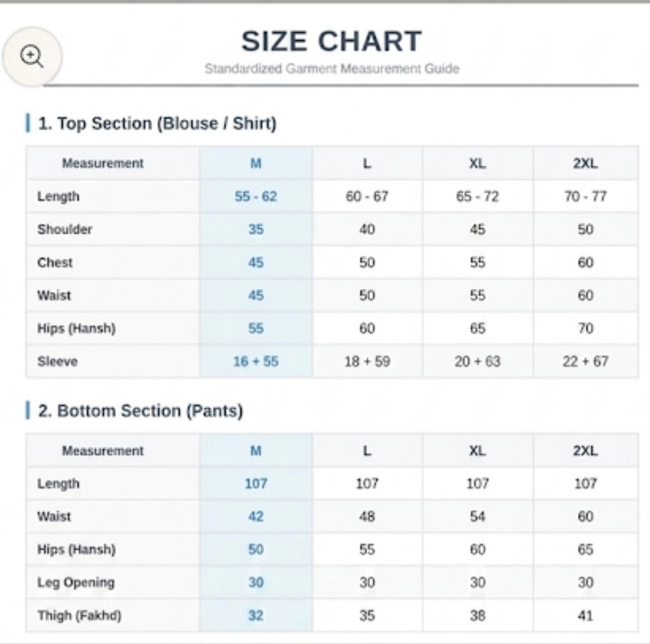Screen dimensions: 650x644
Task: Click the Top Hips (Hansh) value 70
Action: [x=585, y=328]
